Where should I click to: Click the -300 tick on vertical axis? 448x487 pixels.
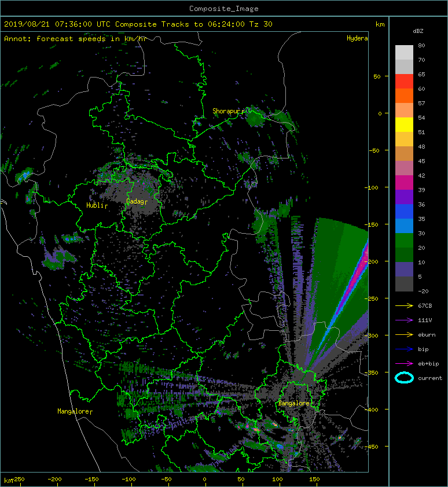372,335
